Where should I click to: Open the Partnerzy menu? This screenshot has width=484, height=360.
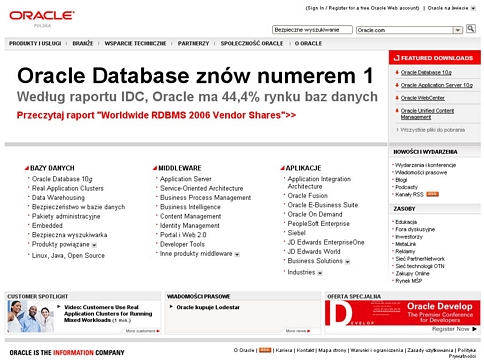pyautogui.click(x=193, y=43)
